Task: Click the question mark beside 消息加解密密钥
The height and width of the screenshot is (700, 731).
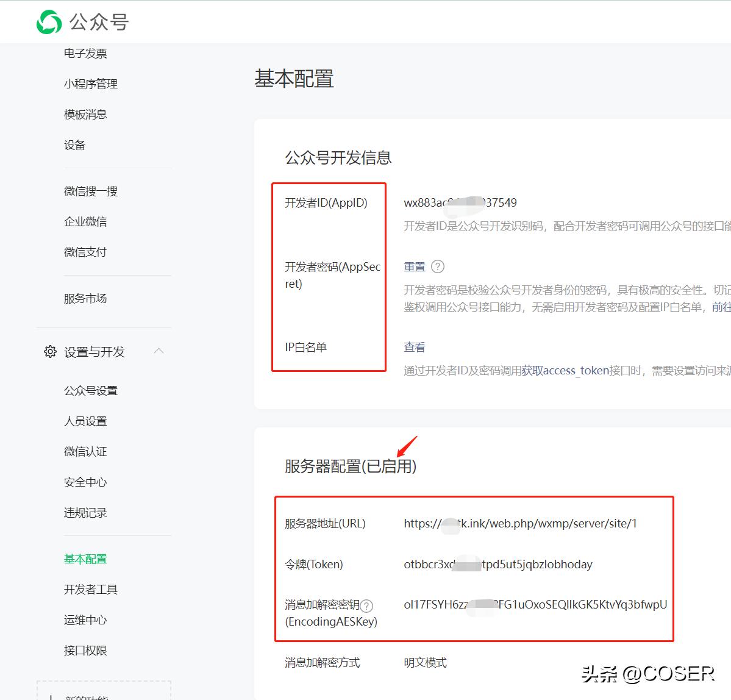Action: 366,605
